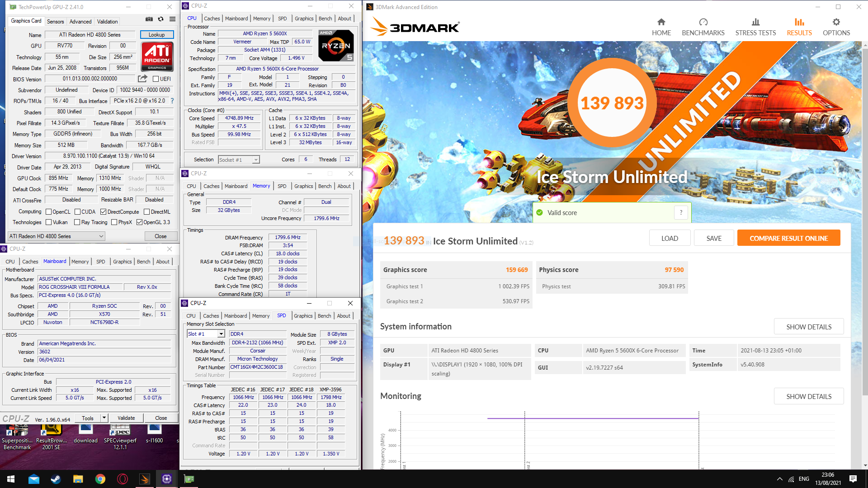Click the GPU-Z refresh icon
The image size is (868, 488).
tap(160, 19)
